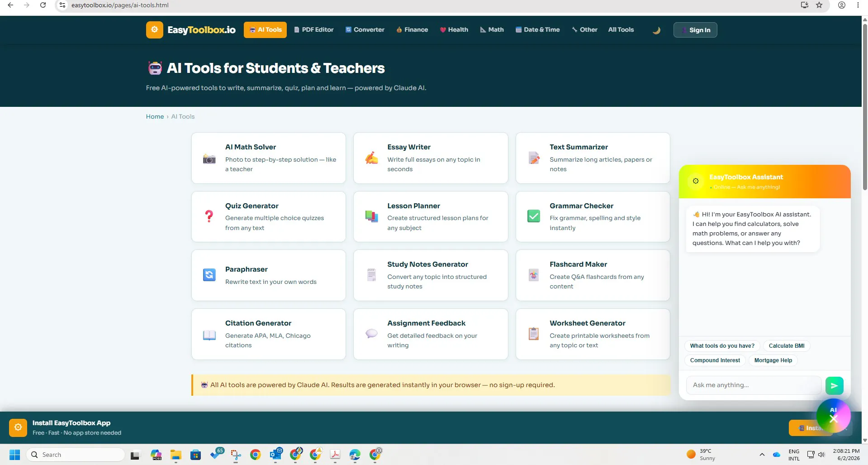Open All Tools from the navigation
Screen dimensions: 868x465
621,30
